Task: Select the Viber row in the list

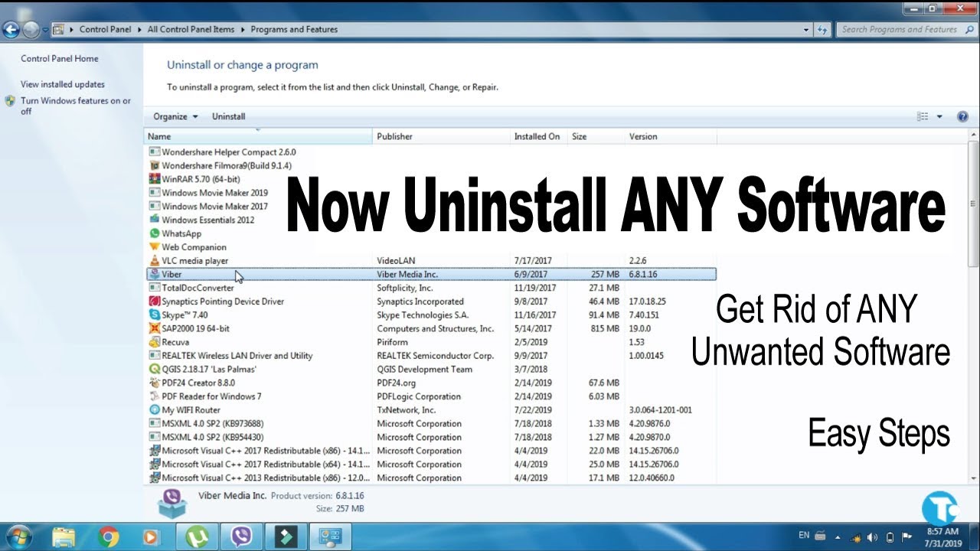Action: pos(431,274)
